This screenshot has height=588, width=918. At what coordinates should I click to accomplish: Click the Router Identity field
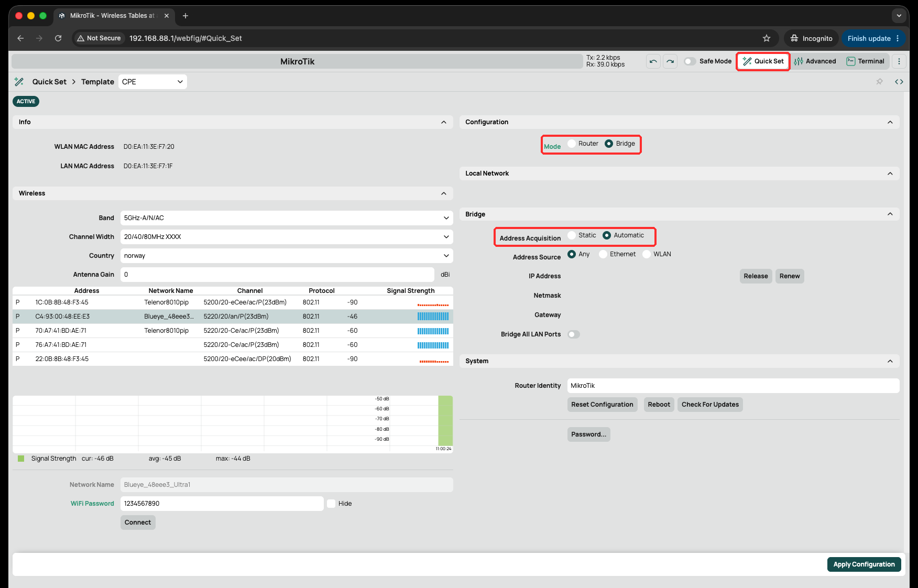coord(733,386)
